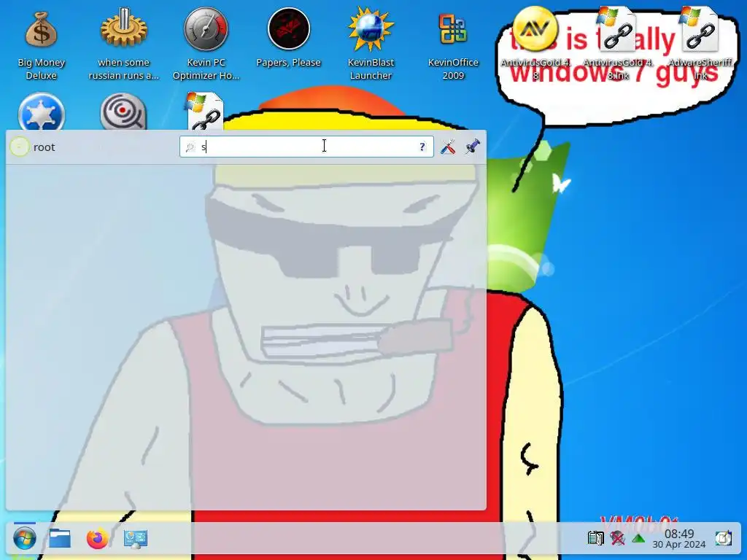Screen dimensions: 747x560
Task: Open the clipboard tray icon
Action: 595,539
